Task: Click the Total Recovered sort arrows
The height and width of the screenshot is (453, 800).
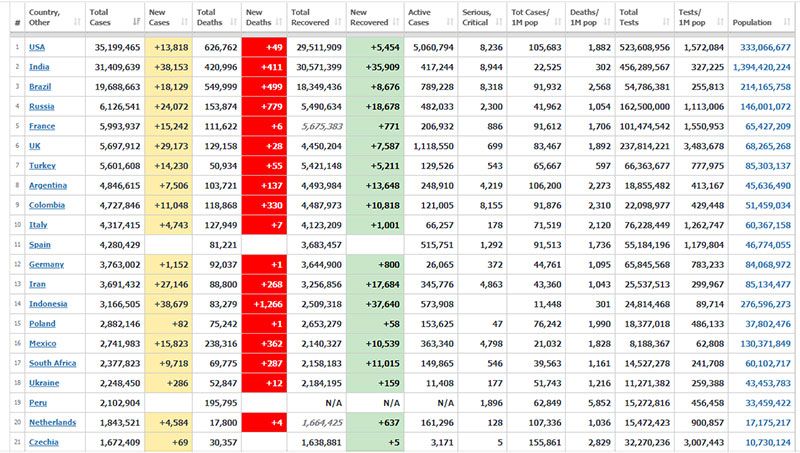Action: click(338, 22)
